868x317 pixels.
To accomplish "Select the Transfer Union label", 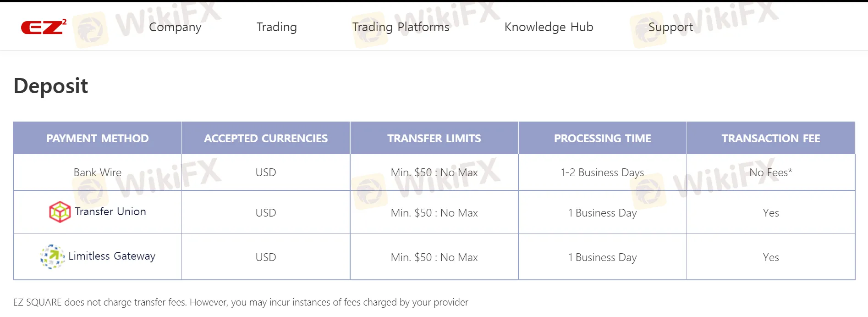I will [x=110, y=211].
